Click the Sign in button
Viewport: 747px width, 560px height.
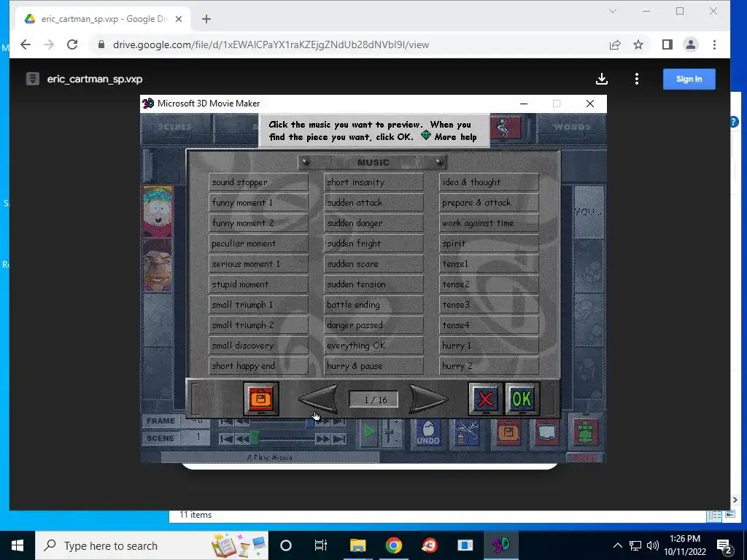689,79
